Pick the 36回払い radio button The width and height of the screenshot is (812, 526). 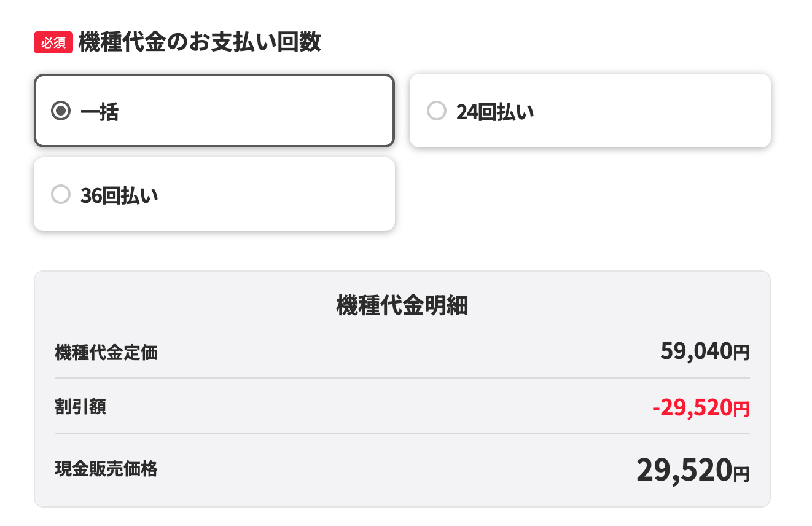[60, 195]
